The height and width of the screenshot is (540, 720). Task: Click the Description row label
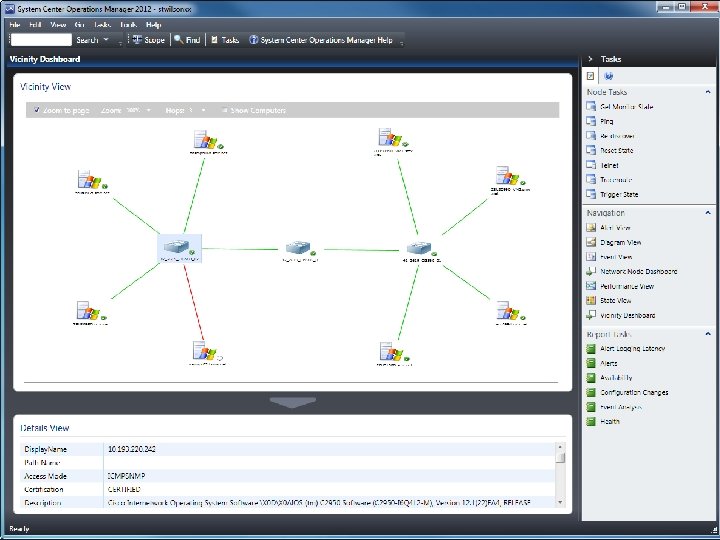(43, 503)
